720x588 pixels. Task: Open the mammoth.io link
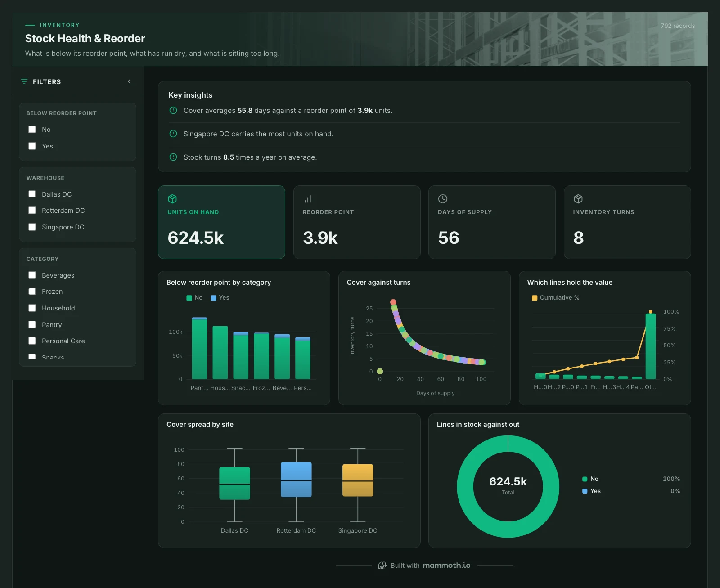pyautogui.click(x=446, y=566)
